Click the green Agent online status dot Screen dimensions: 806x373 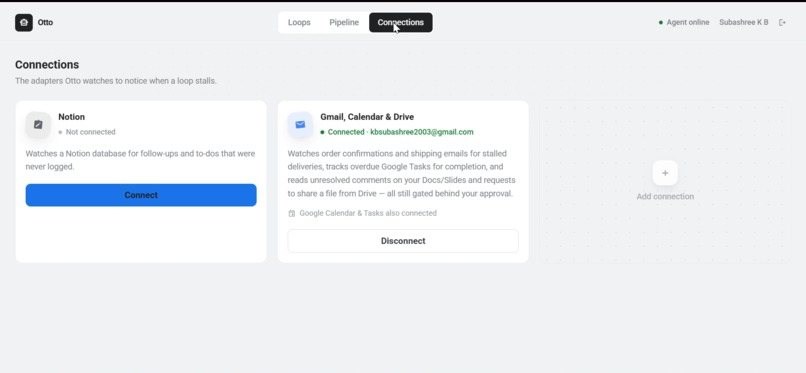(661, 23)
